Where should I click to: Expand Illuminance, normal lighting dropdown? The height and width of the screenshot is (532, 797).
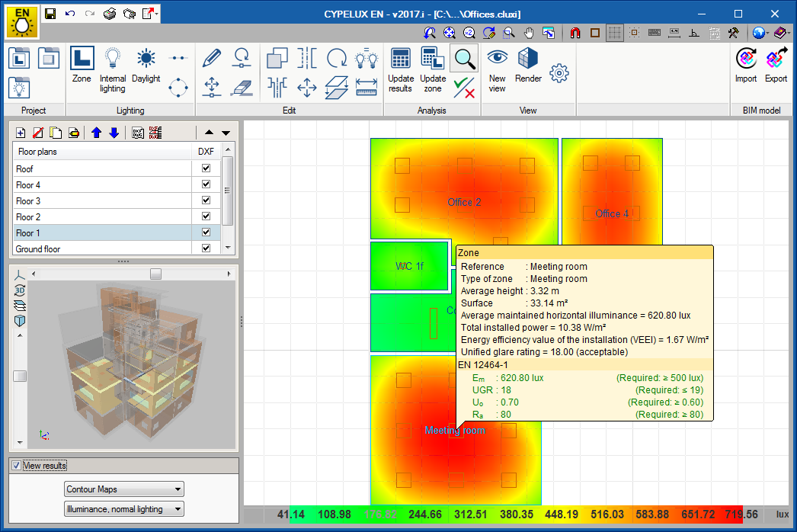(124, 509)
